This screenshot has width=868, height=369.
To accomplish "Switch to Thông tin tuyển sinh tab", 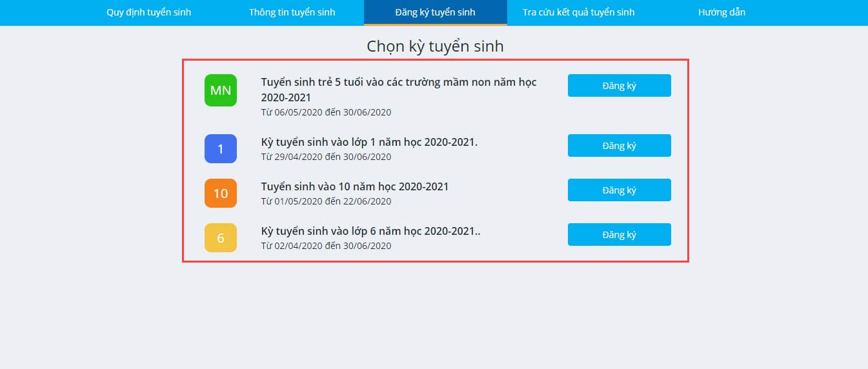I will point(292,12).
